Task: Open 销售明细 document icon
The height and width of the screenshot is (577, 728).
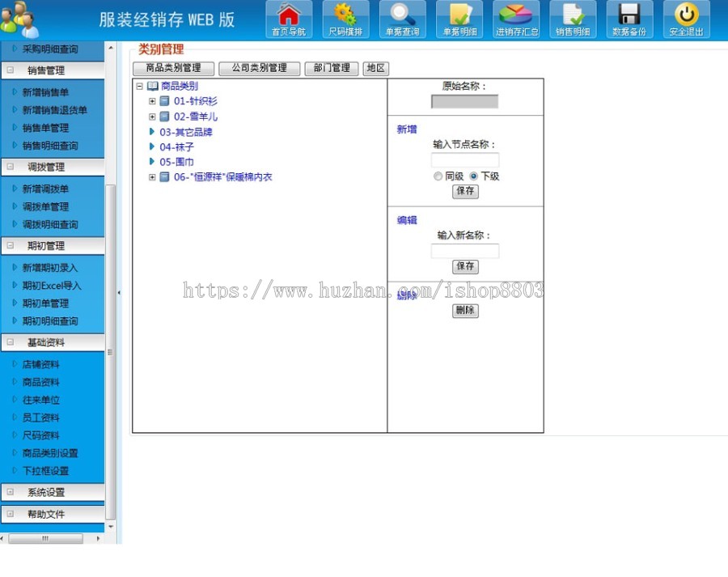Action: 573,19
